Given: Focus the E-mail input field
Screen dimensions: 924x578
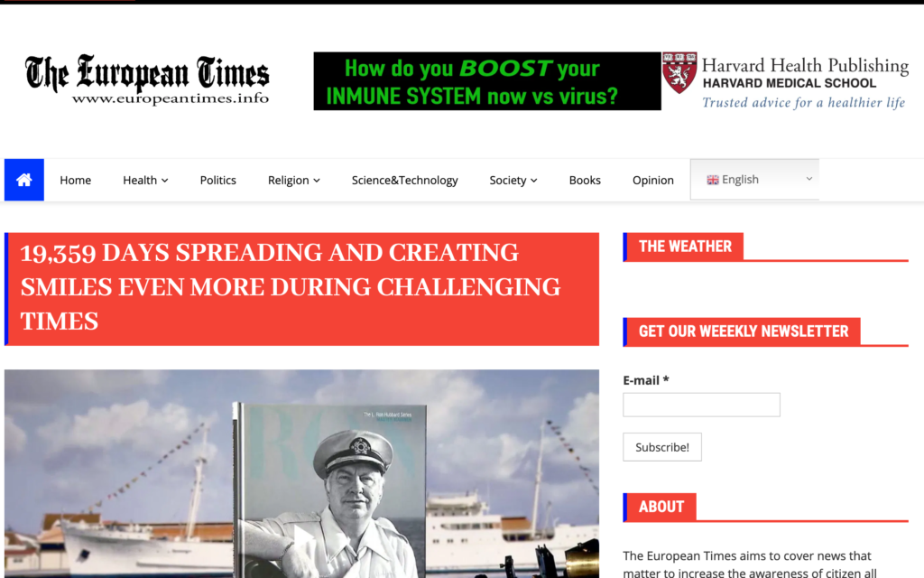Looking at the screenshot, I should 701,405.
